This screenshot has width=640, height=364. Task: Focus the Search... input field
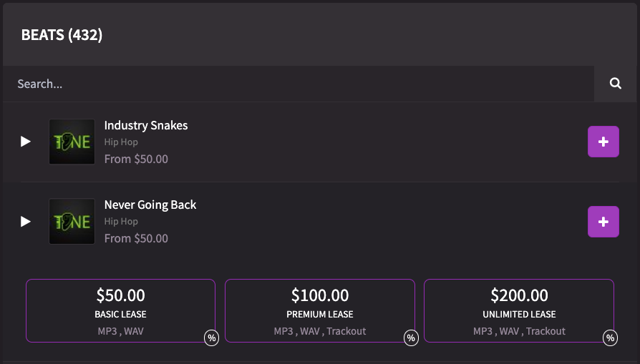299,84
